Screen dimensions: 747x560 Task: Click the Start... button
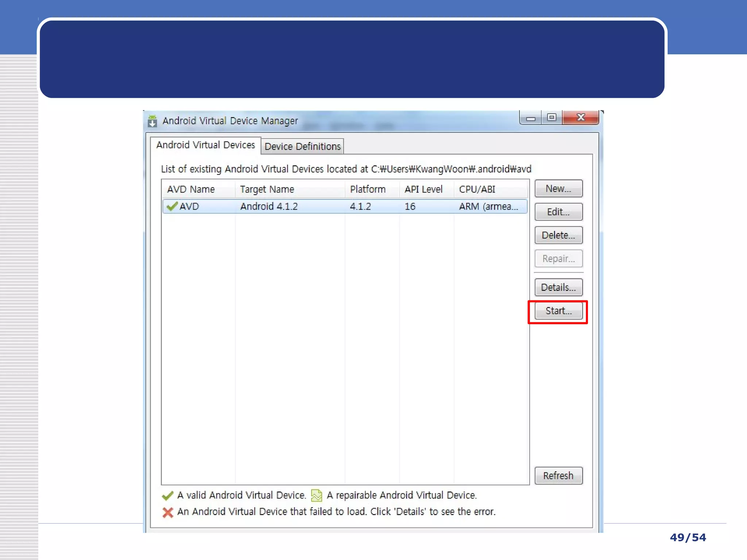point(558,311)
